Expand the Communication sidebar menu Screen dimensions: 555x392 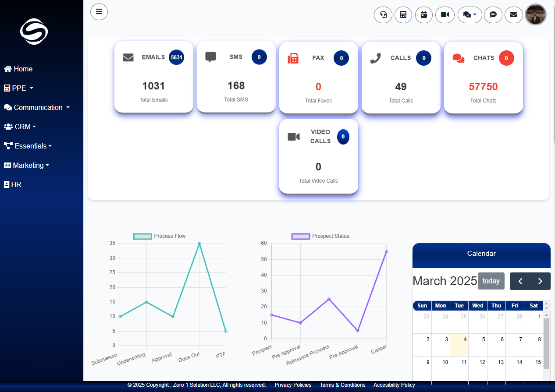[37, 107]
